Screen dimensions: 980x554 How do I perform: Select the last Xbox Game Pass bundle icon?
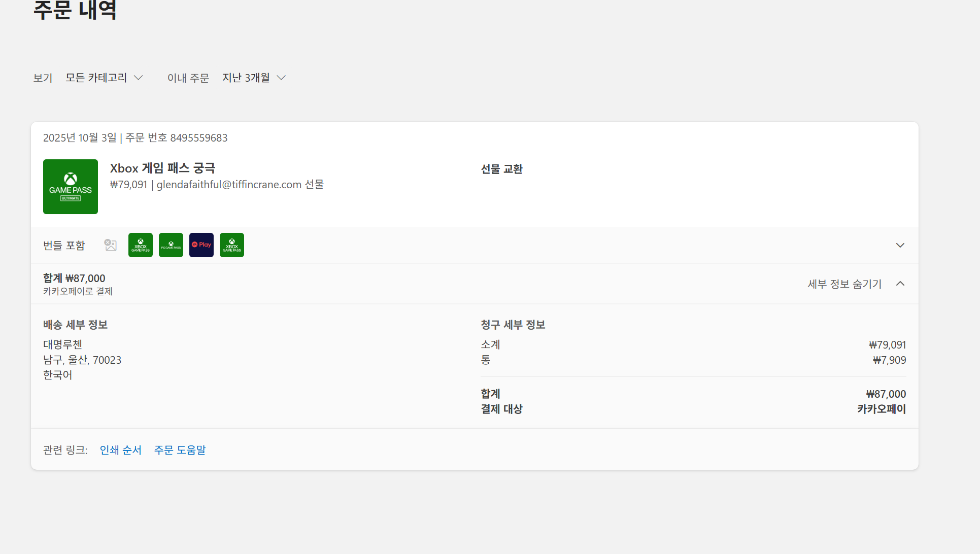(232, 245)
